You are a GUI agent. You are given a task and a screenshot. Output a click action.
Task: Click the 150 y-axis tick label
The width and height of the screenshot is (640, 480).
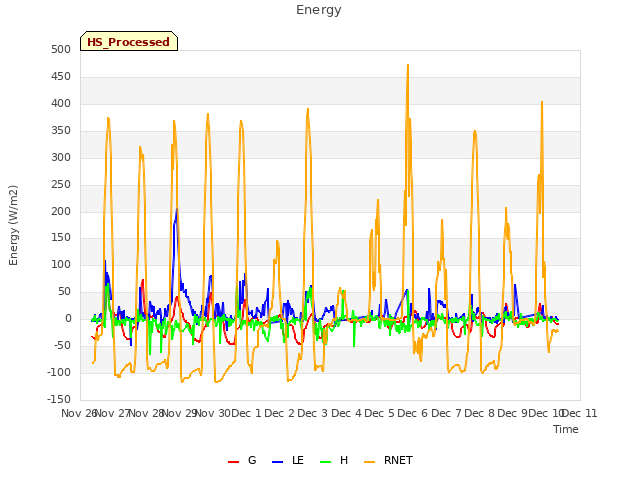point(61,237)
